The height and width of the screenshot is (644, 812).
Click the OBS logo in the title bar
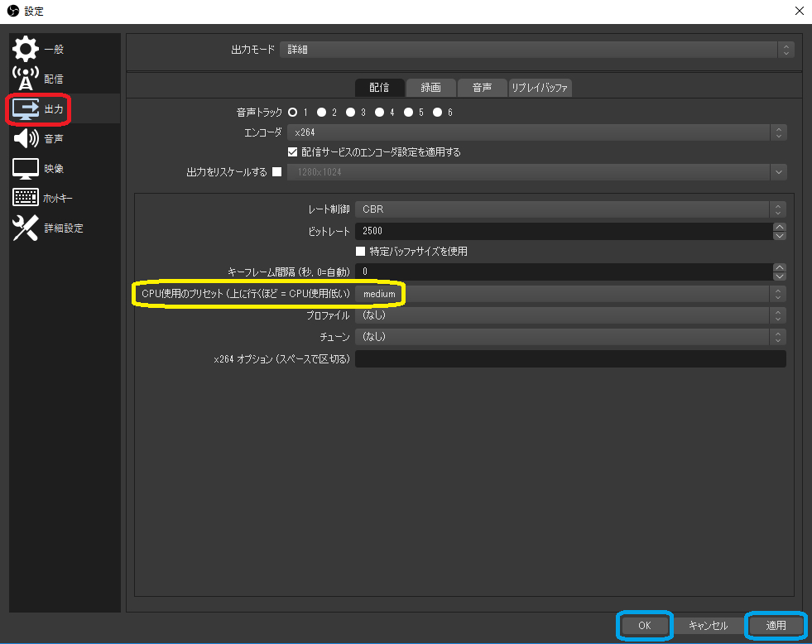pos(12,11)
